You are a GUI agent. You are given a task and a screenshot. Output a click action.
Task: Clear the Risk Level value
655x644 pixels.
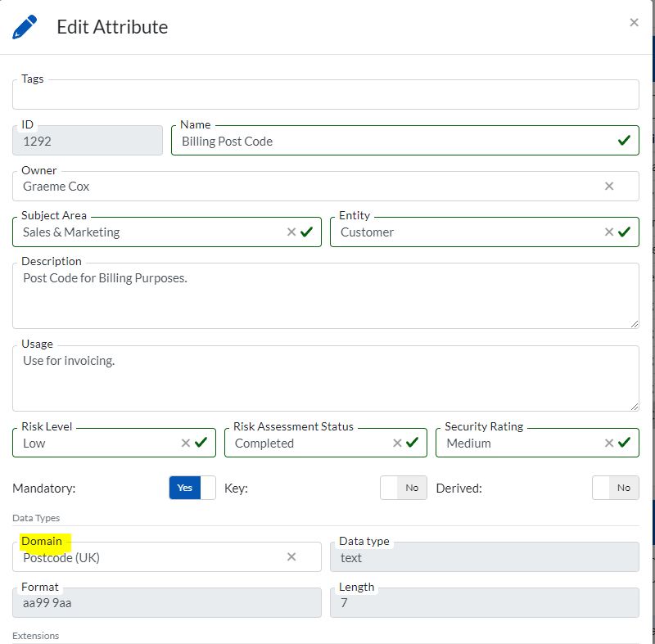point(186,444)
